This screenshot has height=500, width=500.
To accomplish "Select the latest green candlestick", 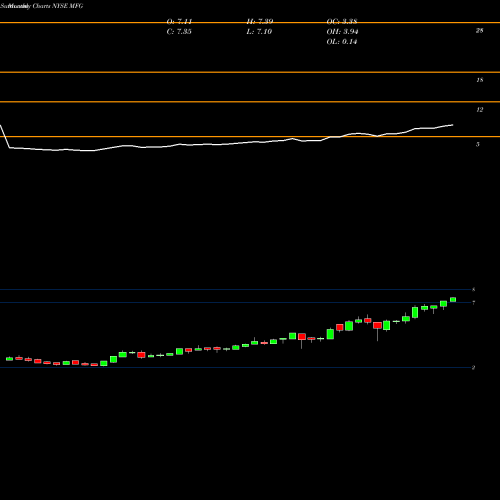I will point(453,300).
